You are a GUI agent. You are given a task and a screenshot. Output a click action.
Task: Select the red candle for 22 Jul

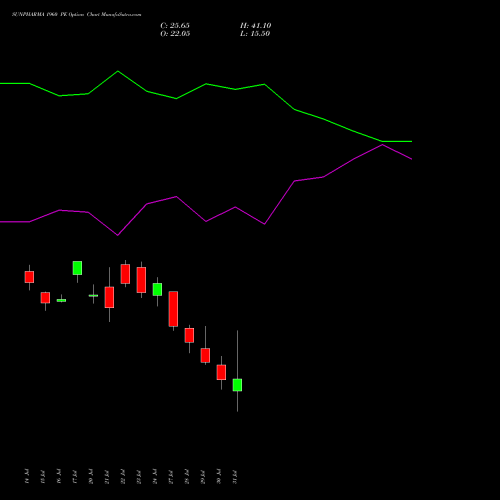coord(125,274)
